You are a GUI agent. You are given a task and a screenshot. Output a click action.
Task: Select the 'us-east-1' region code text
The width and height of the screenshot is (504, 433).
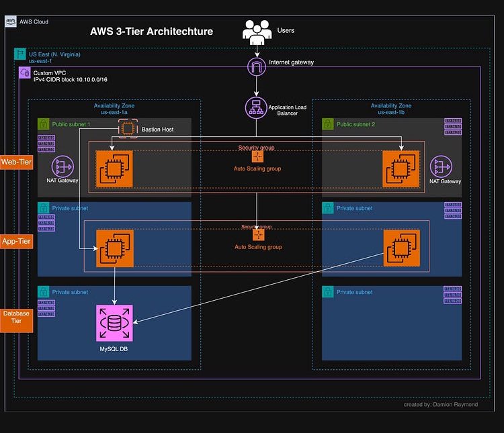(40, 60)
